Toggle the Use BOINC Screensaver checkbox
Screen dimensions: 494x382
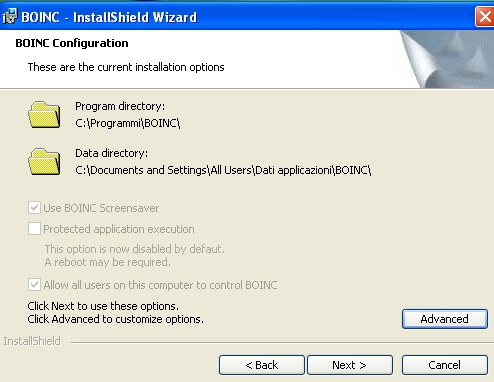pos(34,208)
